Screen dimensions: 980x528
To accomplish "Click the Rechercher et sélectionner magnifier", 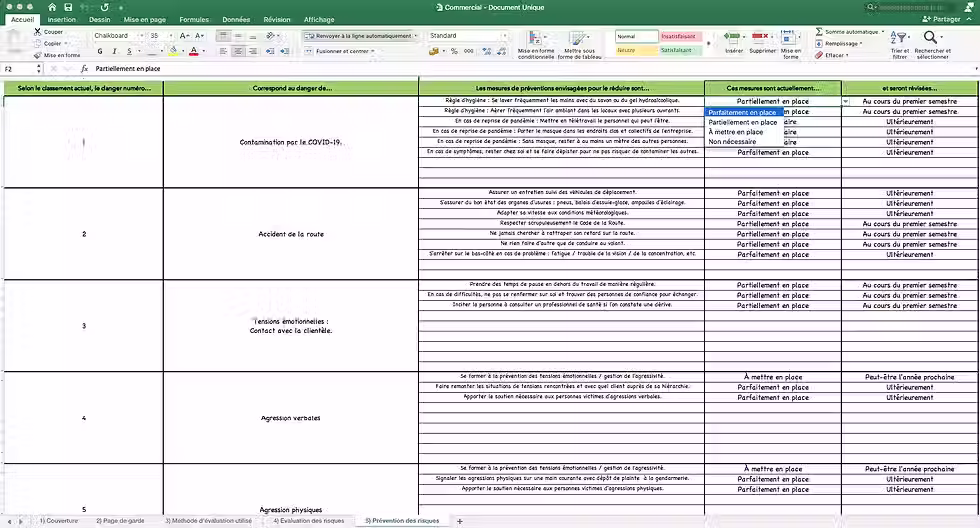I will pyautogui.click(x=931, y=37).
